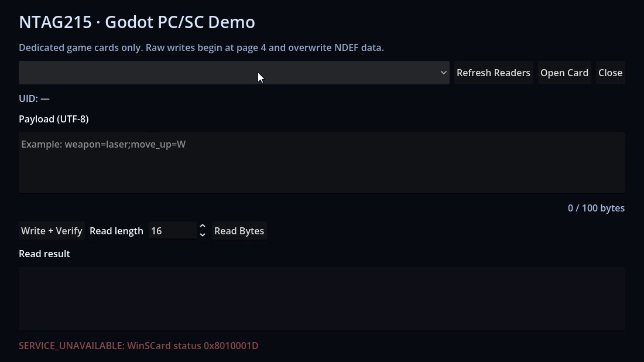Click inside the Read result output box
This screenshot has width=644, height=362.
pos(322,299)
